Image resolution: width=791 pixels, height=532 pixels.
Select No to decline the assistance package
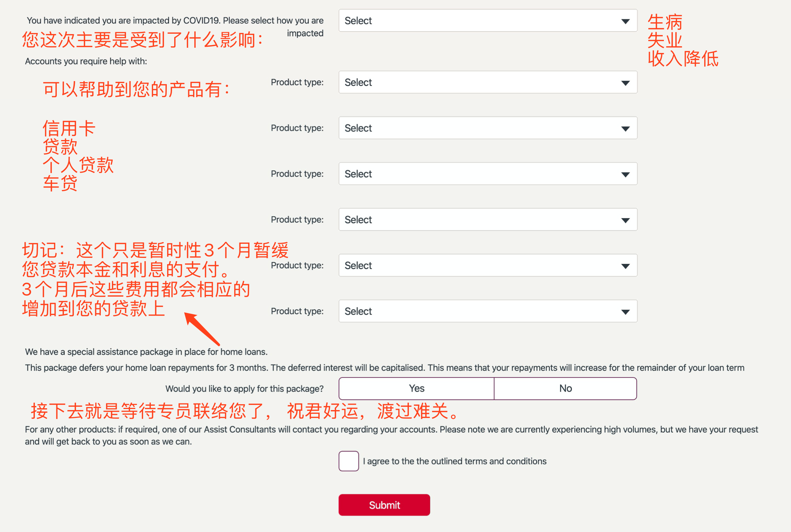pyautogui.click(x=565, y=388)
